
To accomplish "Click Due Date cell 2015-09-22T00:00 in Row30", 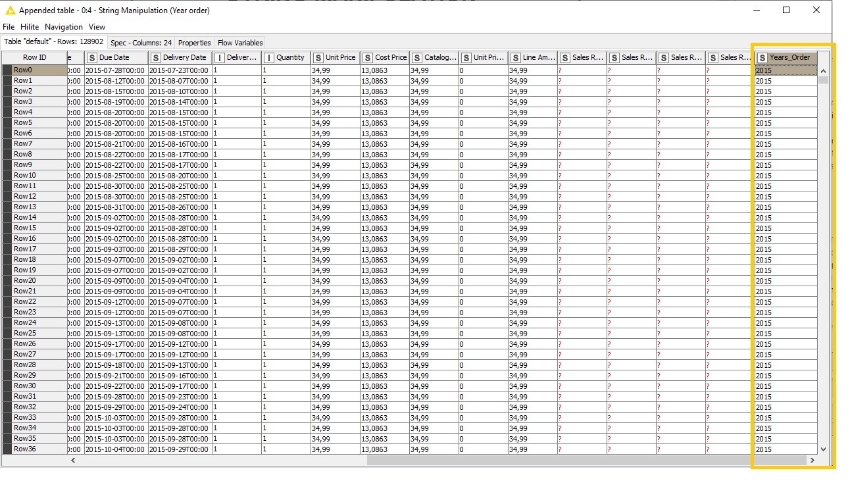I will [x=116, y=386].
